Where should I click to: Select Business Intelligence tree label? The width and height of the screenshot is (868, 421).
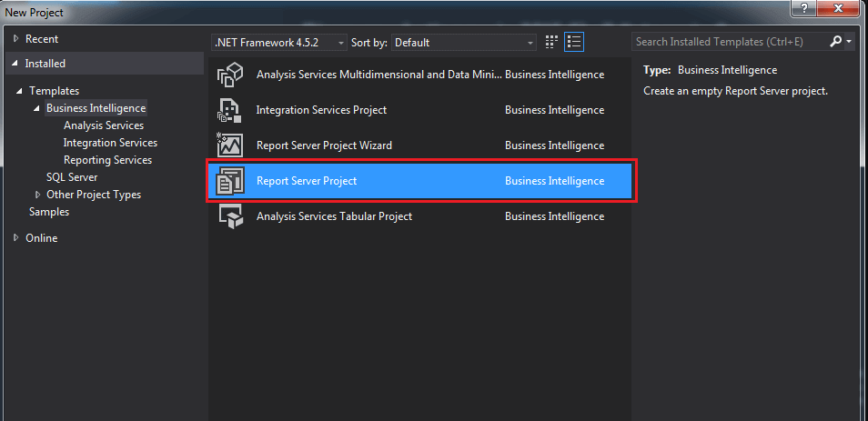96,108
